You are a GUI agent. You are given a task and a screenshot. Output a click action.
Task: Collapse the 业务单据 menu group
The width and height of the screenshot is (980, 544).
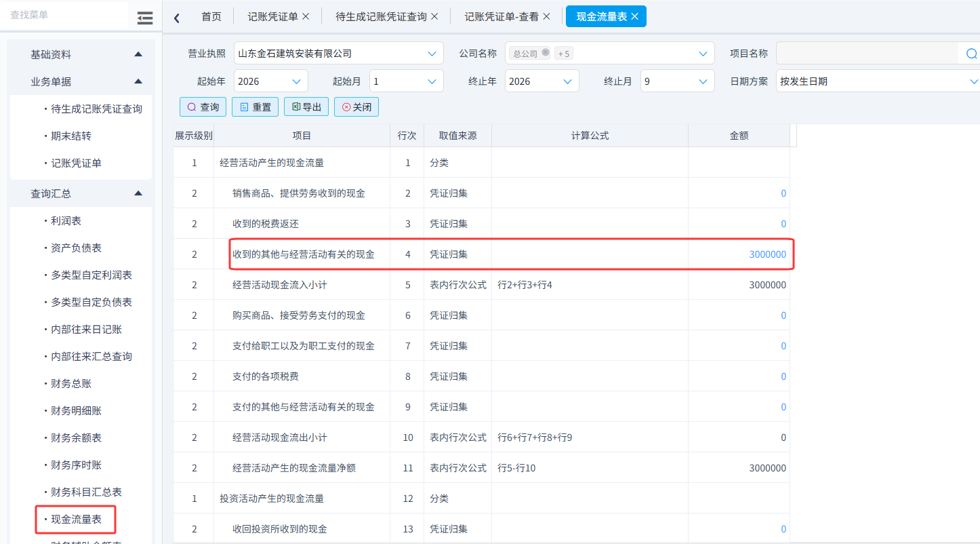point(138,81)
